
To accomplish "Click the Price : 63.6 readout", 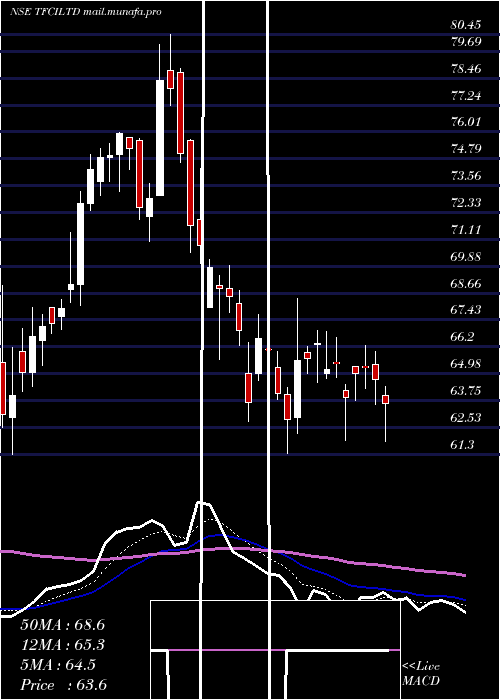I will point(63,685).
